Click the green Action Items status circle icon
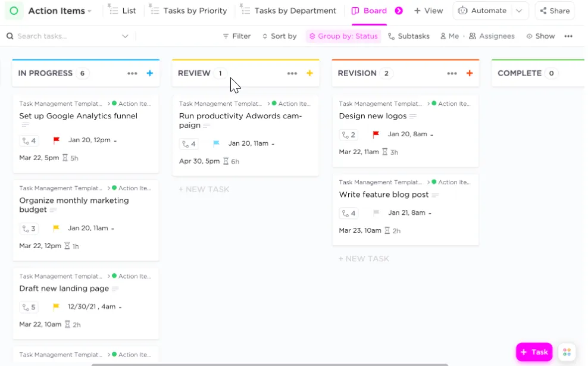588x366 pixels. click(14, 11)
